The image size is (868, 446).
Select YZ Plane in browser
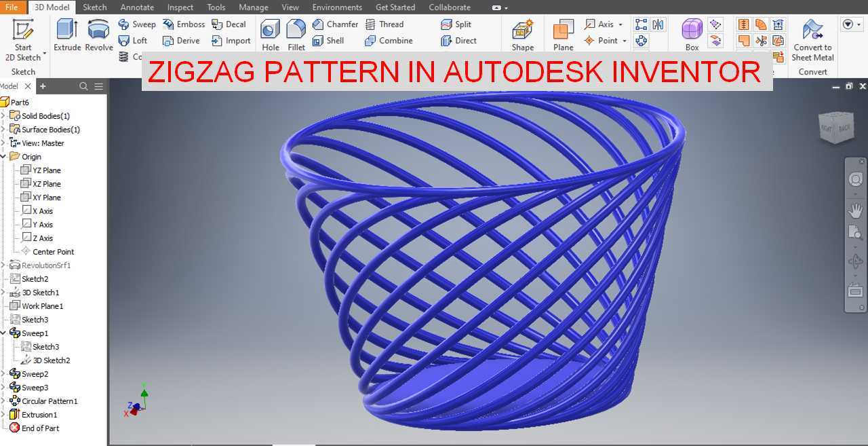[x=41, y=170]
